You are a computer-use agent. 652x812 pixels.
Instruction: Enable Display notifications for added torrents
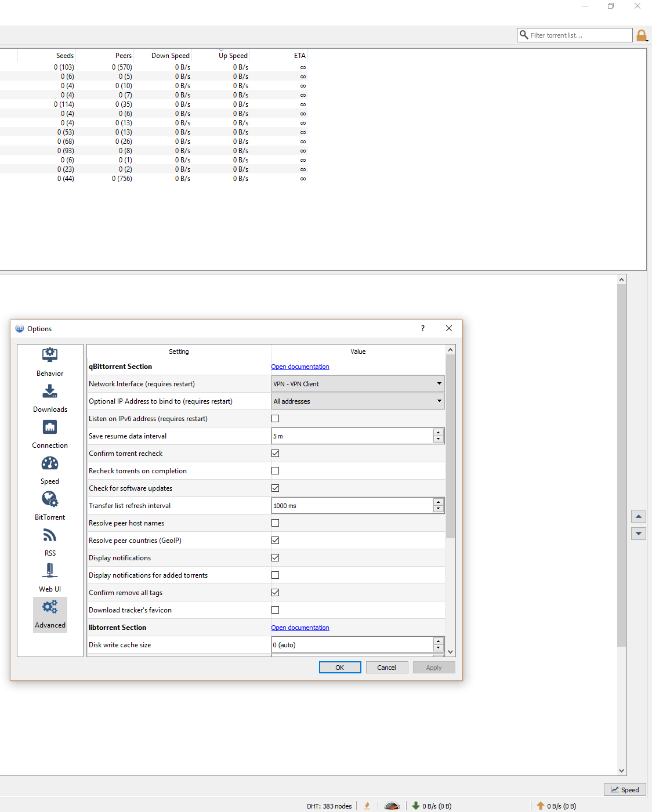pyautogui.click(x=276, y=575)
